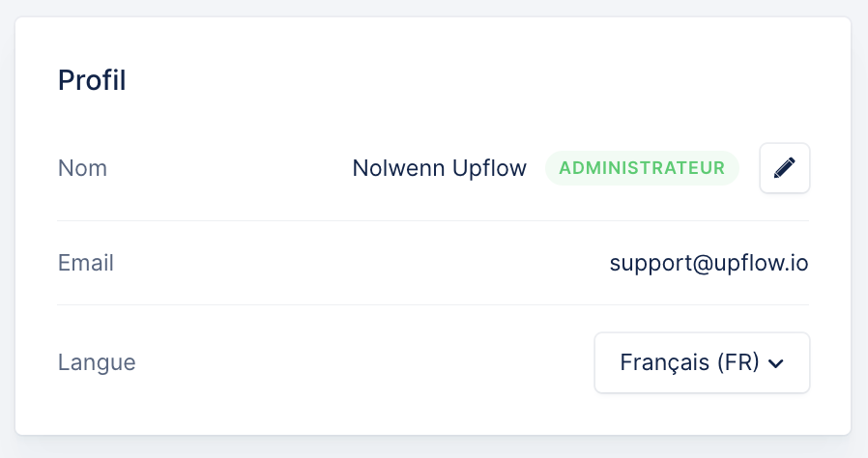Click the square edit button in Nom row

point(785,168)
